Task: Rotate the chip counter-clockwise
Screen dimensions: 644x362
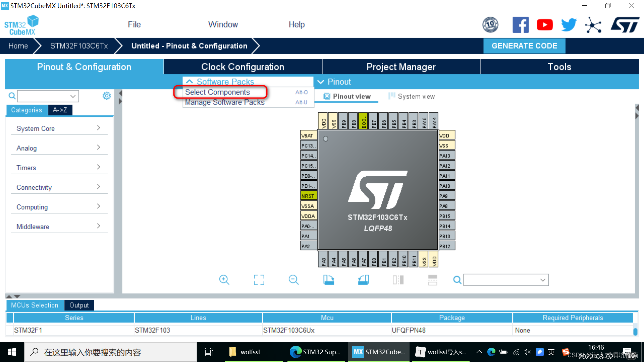Action: click(x=363, y=280)
